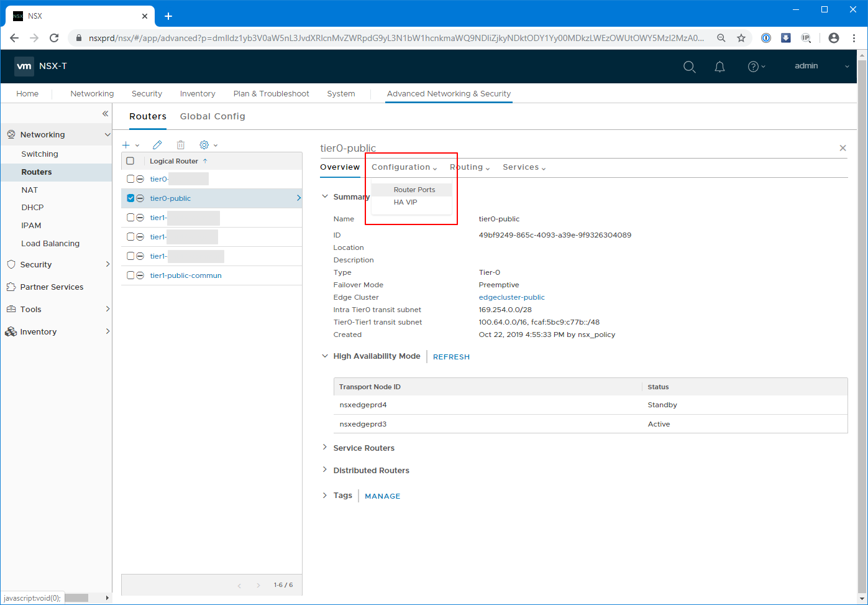
Task: Collapse the left sidebar with double-chevron icon
Action: (105, 113)
